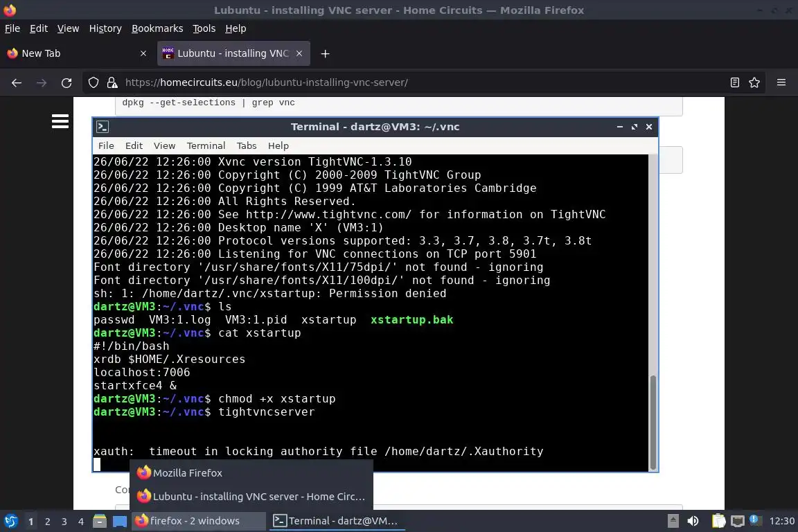Image resolution: width=798 pixels, height=532 pixels.
Task: Click the 12:30 clock
Action: (781, 521)
